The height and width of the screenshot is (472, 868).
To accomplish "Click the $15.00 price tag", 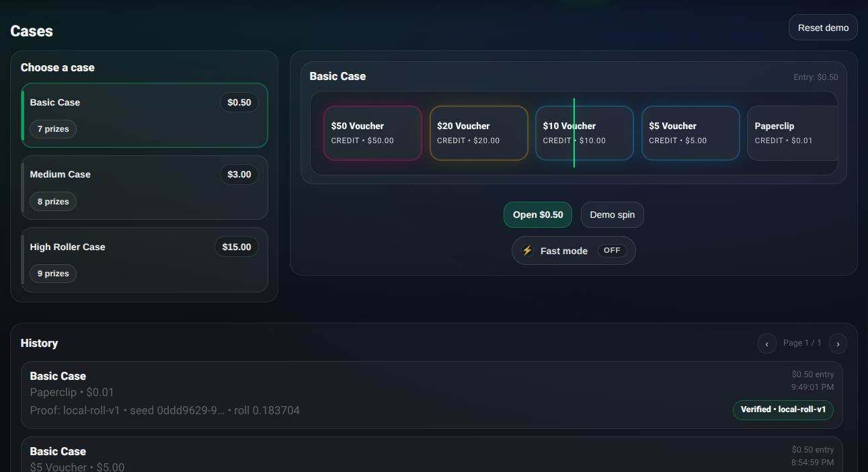I will pyautogui.click(x=236, y=247).
